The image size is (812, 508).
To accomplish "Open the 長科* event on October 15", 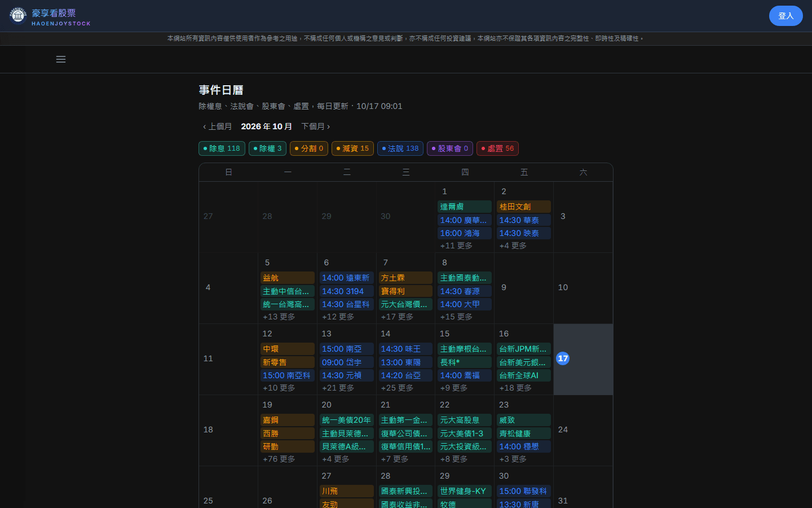I will pyautogui.click(x=465, y=362).
